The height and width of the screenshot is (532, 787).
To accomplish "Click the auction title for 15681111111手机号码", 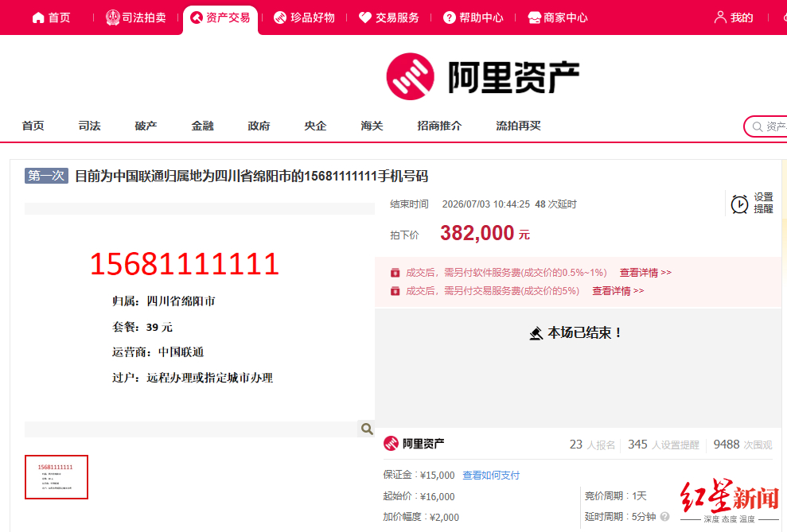I will coord(251,177).
